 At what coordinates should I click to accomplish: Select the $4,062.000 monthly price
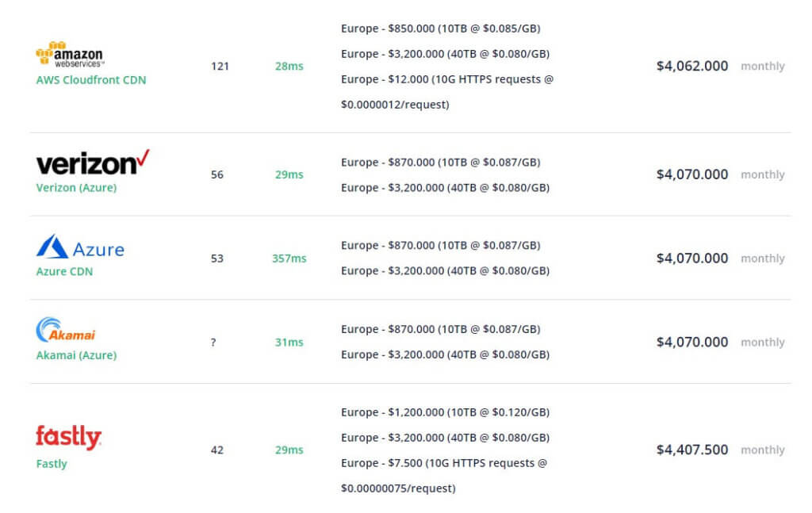pos(691,67)
